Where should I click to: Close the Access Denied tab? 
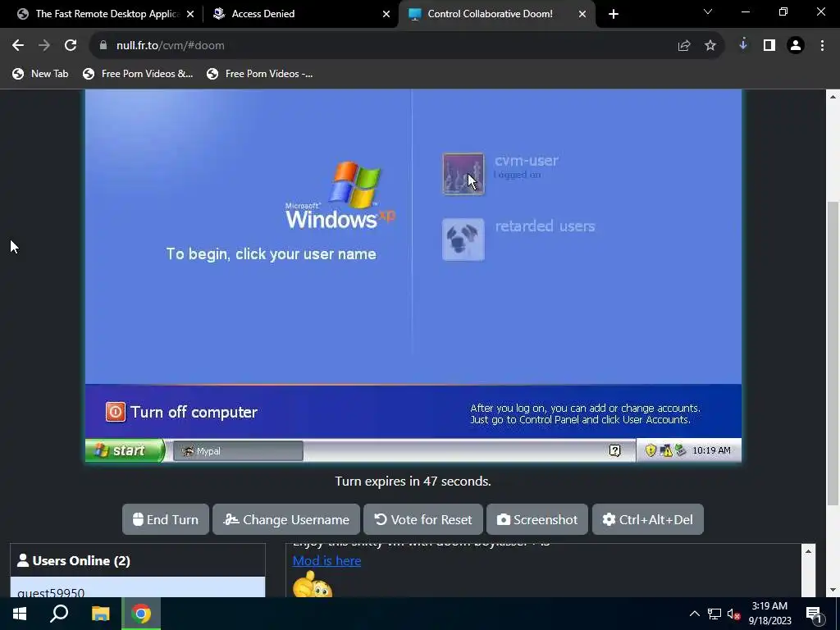pos(386,14)
